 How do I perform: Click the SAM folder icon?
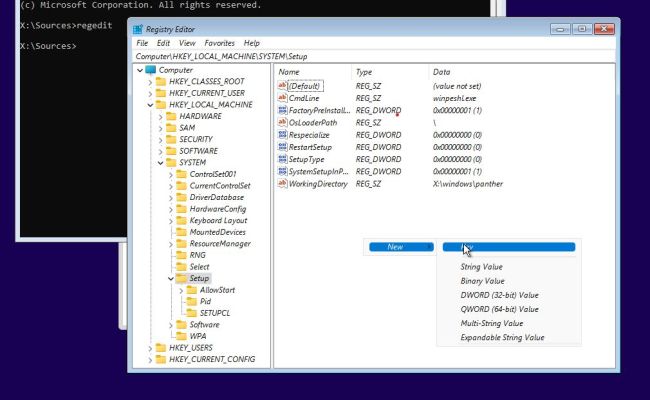171,128
